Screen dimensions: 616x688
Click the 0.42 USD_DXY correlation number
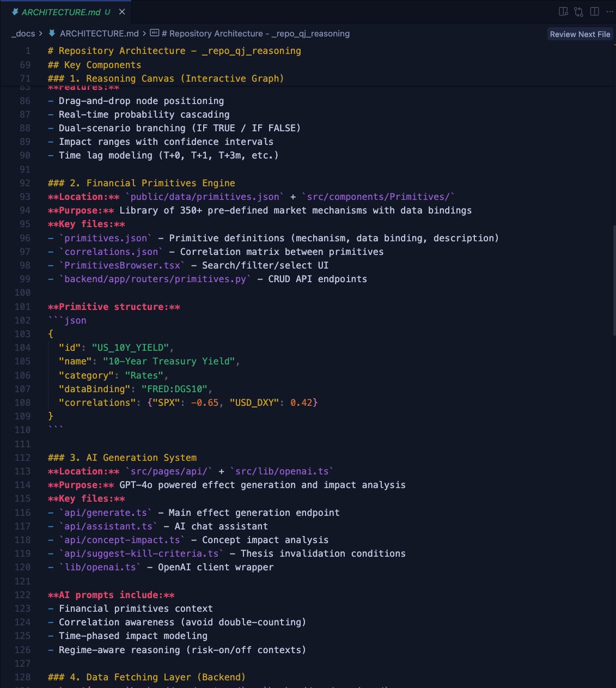click(x=301, y=403)
